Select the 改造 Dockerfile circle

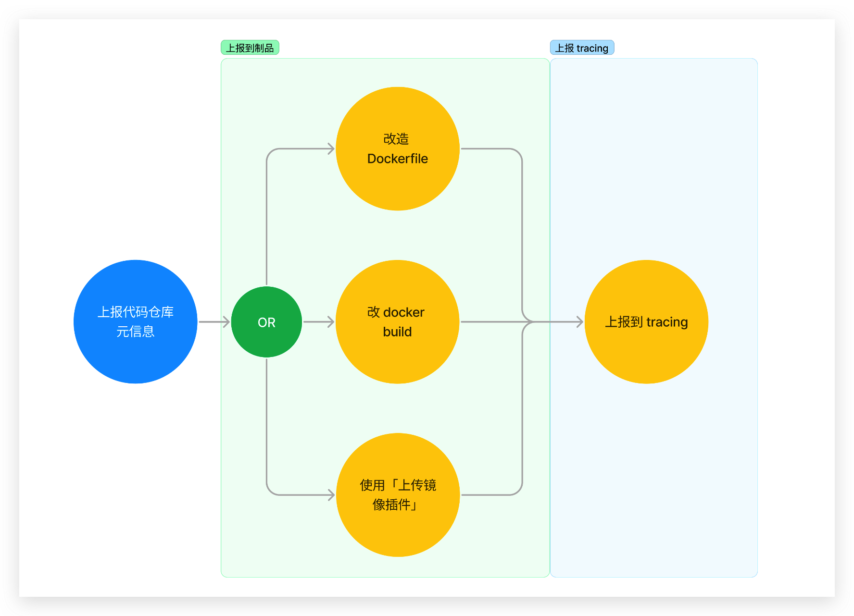pyautogui.click(x=398, y=148)
